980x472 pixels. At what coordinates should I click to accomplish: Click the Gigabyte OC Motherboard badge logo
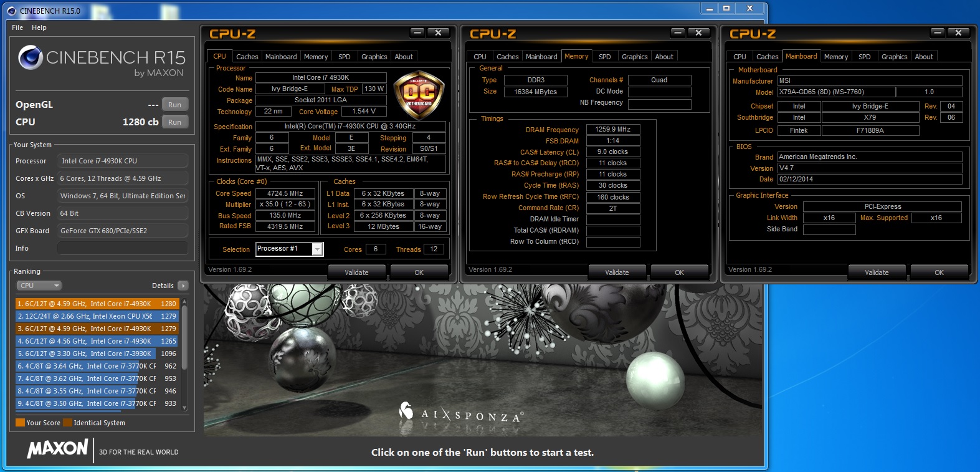pyautogui.click(x=418, y=95)
